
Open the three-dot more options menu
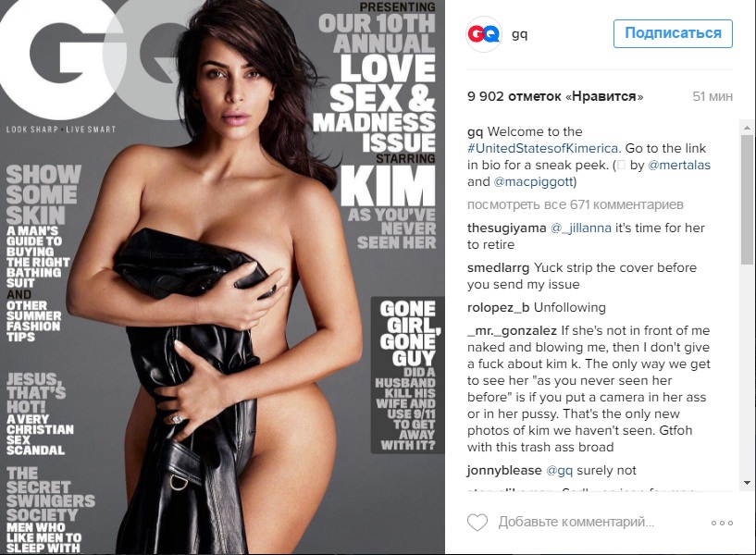click(722, 523)
